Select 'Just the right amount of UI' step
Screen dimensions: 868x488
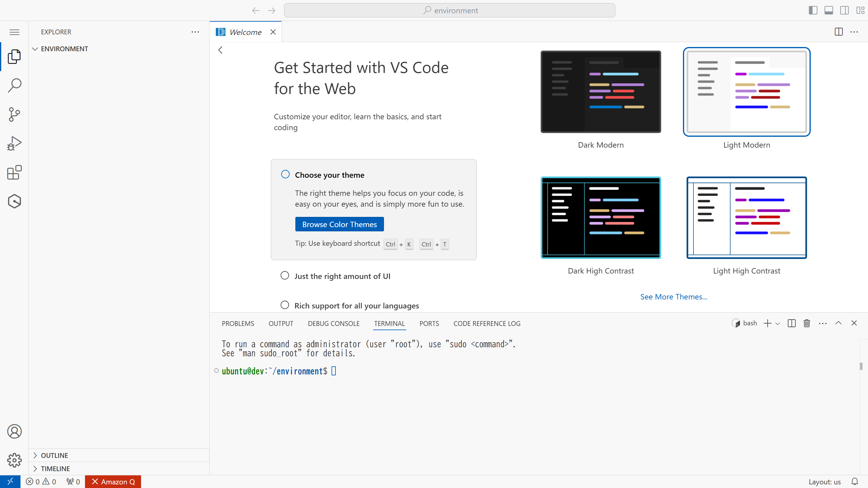(342, 276)
